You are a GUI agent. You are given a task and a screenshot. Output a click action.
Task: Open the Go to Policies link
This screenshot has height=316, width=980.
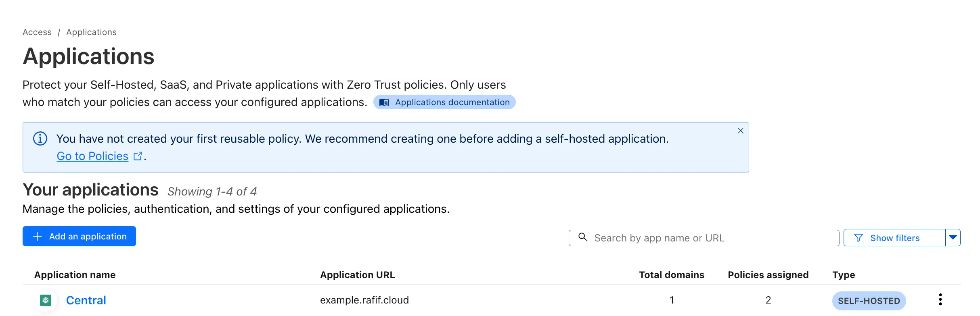[92, 156]
